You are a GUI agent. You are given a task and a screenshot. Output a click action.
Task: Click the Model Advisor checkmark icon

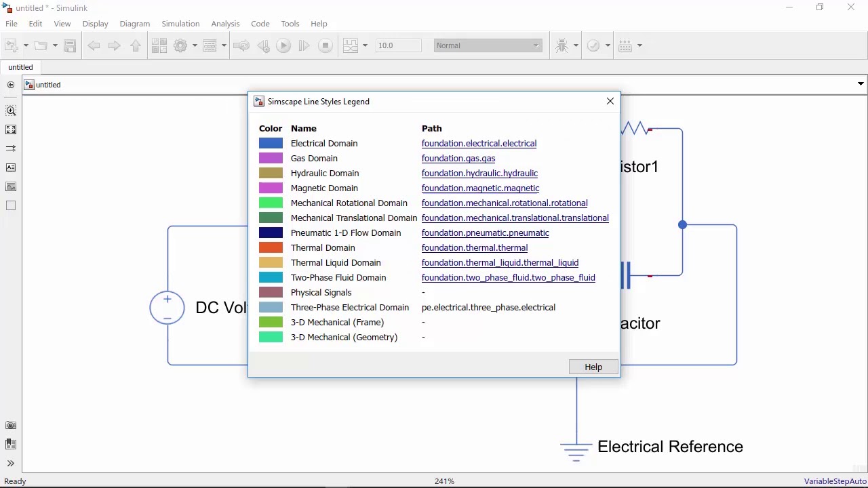coord(593,45)
